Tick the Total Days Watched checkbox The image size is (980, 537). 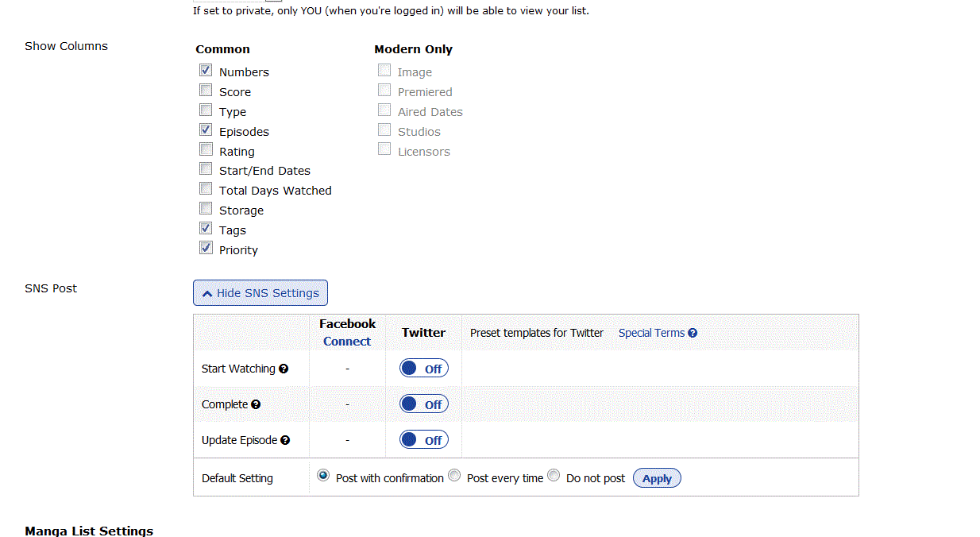(x=206, y=189)
